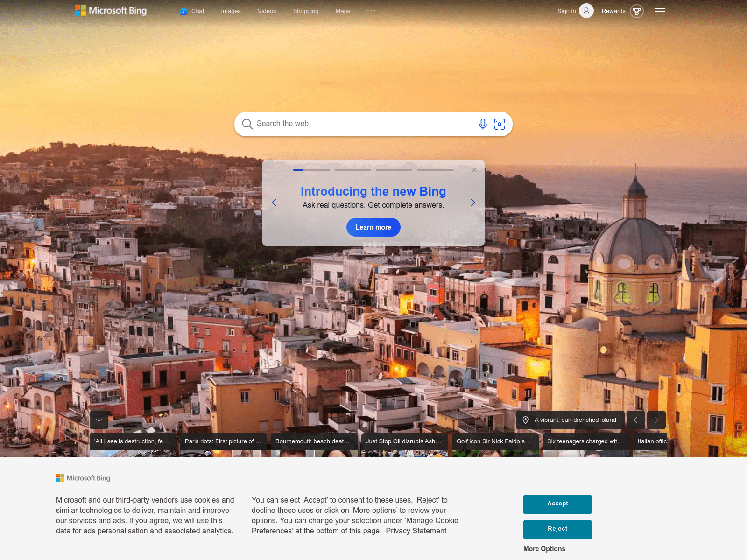The image size is (747, 560).
Task: Open Six teenagers charged news card
Action: [x=586, y=445]
